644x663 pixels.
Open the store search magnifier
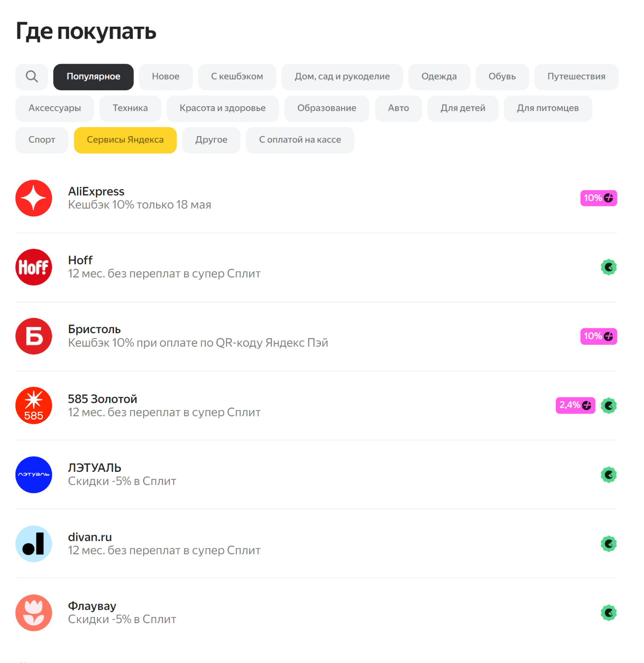[32, 77]
